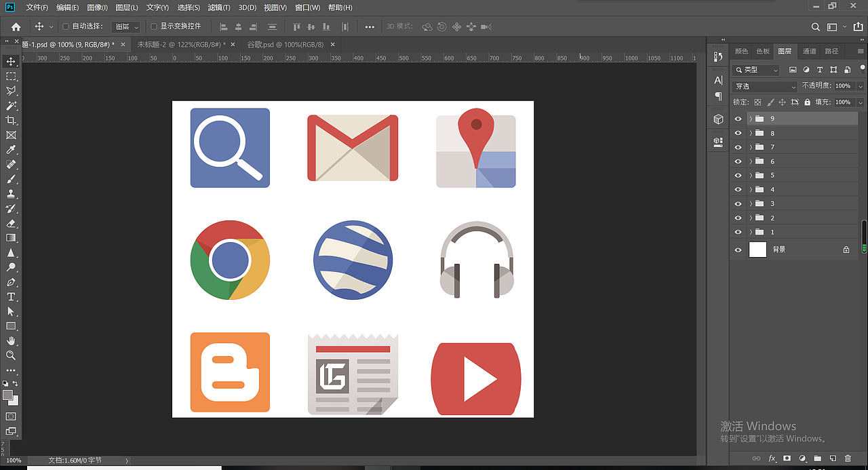Delete the layer with the trash icon

click(848, 459)
